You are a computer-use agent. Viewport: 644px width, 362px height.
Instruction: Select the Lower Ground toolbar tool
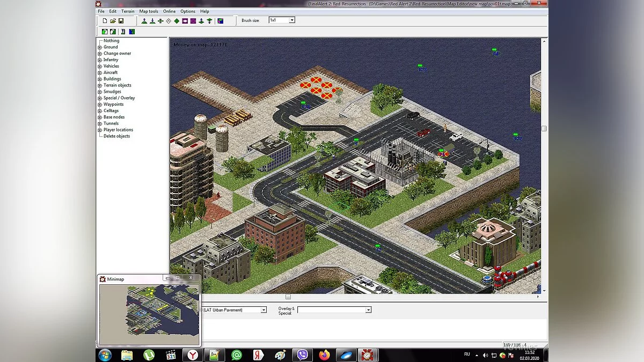pos(152,21)
